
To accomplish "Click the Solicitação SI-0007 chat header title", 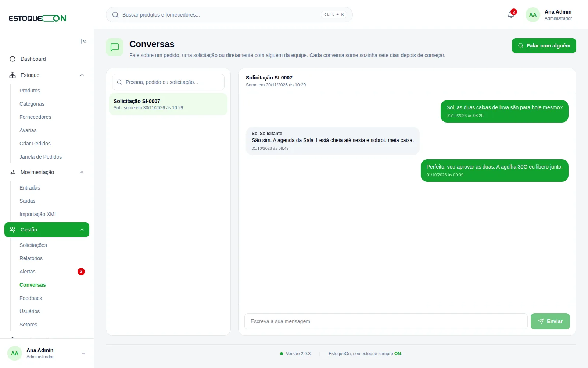I will 269,78.
